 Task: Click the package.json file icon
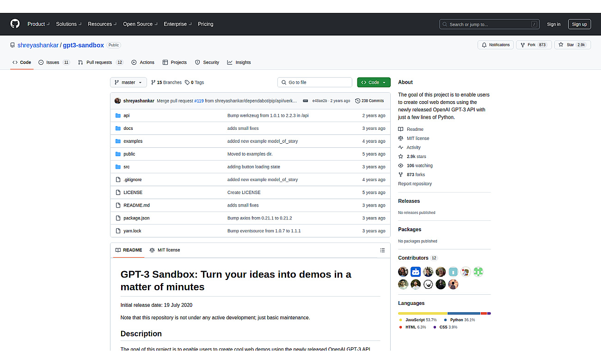point(118,218)
